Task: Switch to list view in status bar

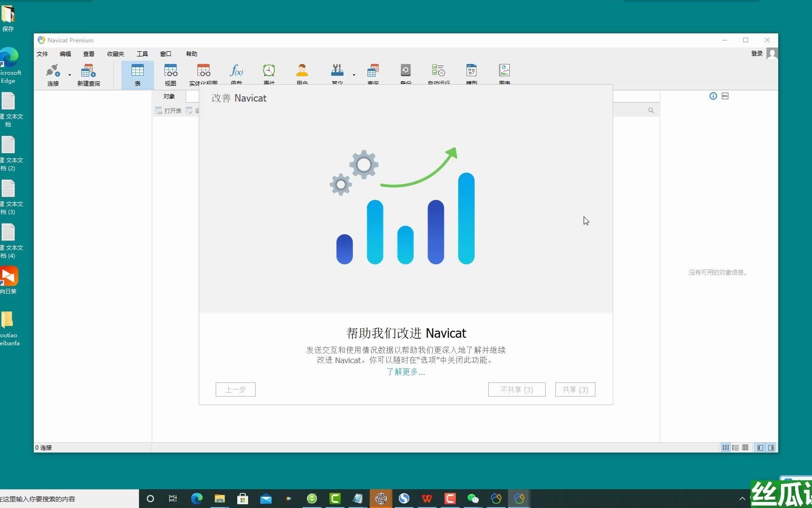Action: click(x=735, y=447)
